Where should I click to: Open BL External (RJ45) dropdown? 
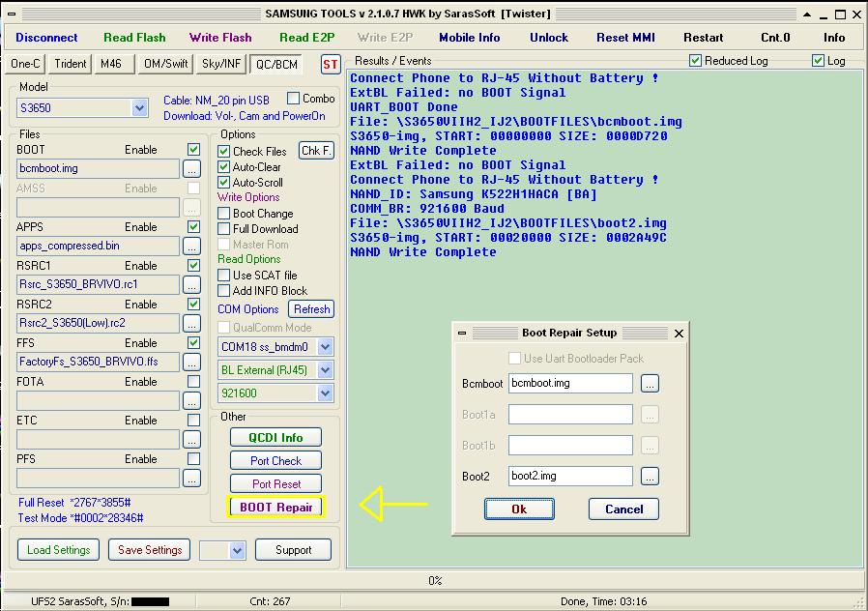(x=326, y=370)
